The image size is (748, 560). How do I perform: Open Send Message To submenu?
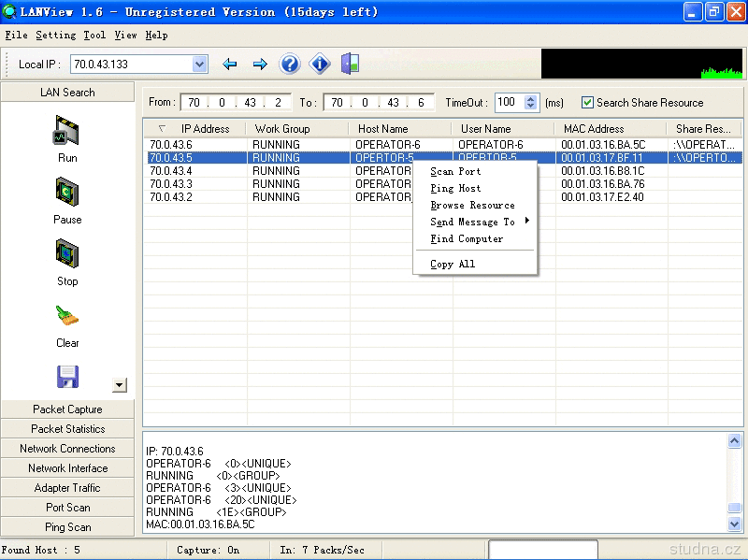473,223
